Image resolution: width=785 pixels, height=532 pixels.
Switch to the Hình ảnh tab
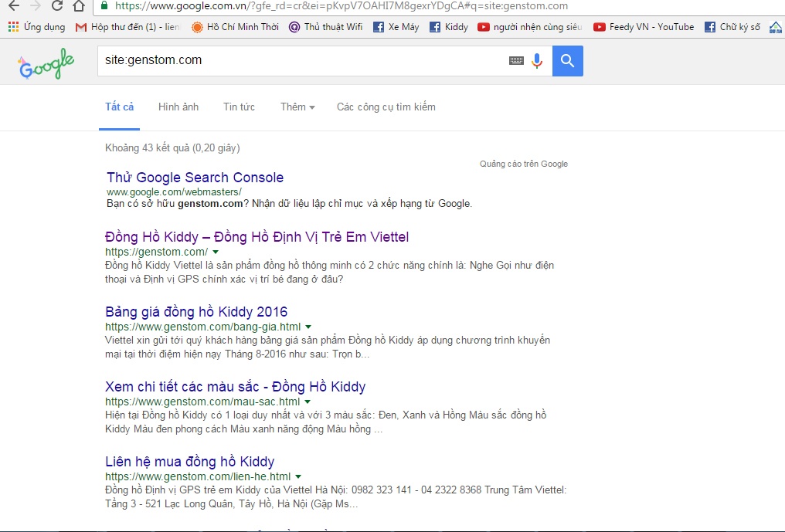click(x=178, y=107)
